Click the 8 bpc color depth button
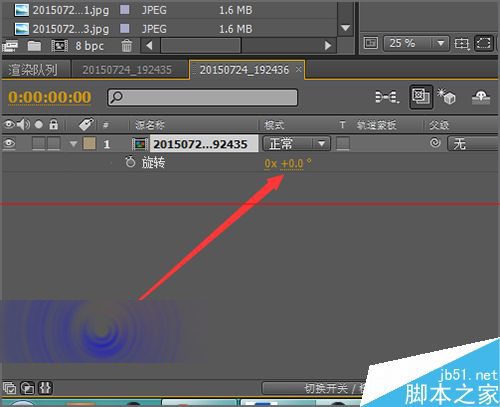 [90, 46]
